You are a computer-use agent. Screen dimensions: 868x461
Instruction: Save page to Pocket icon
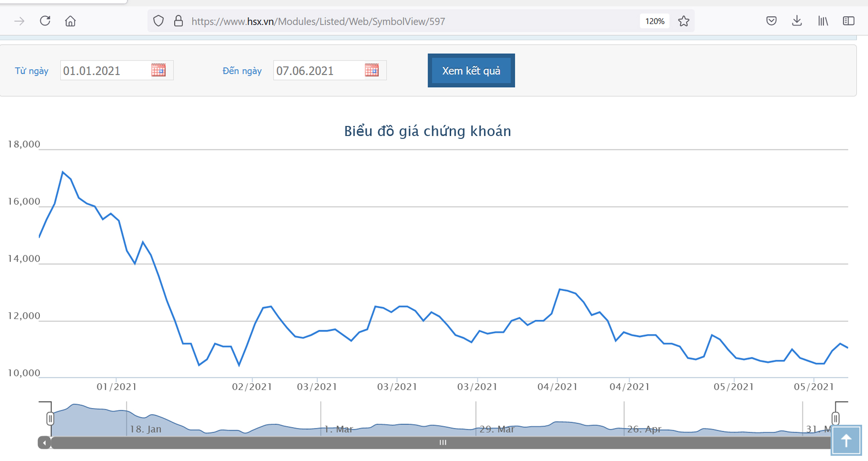[771, 21]
